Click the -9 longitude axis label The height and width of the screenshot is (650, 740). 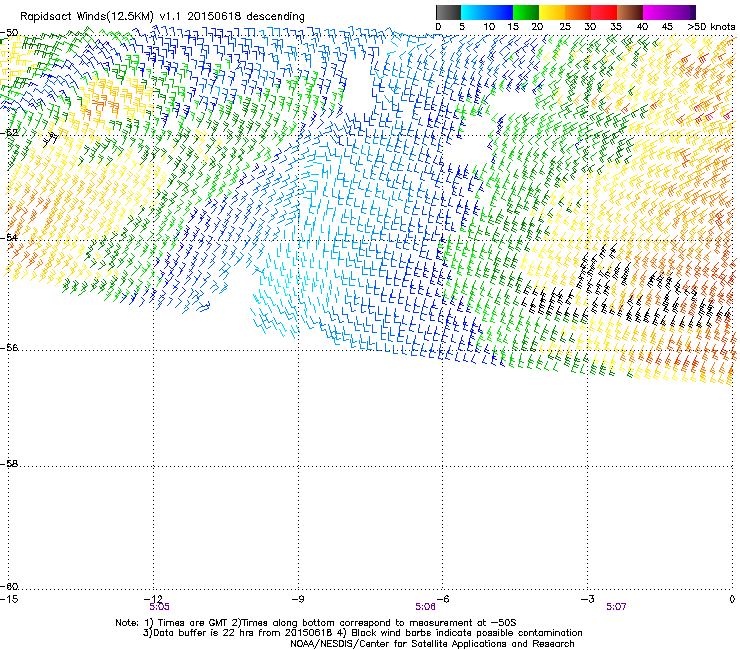(x=298, y=599)
